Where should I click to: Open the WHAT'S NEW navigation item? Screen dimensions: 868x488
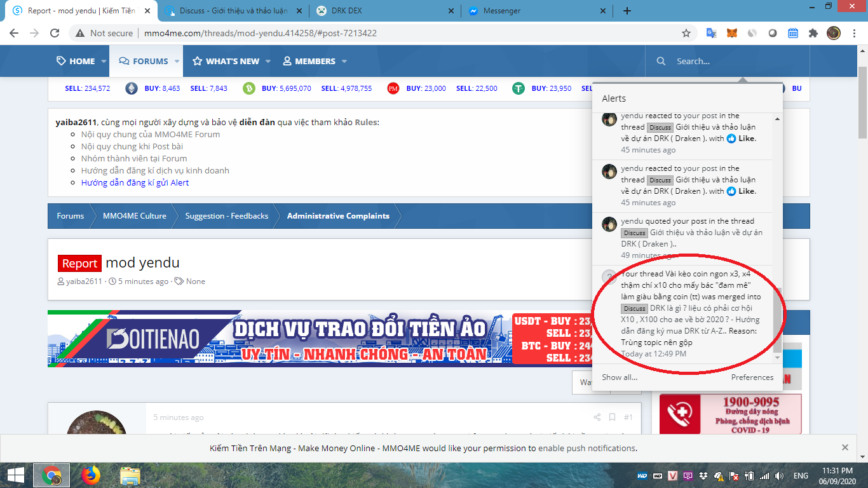pos(226,61)
